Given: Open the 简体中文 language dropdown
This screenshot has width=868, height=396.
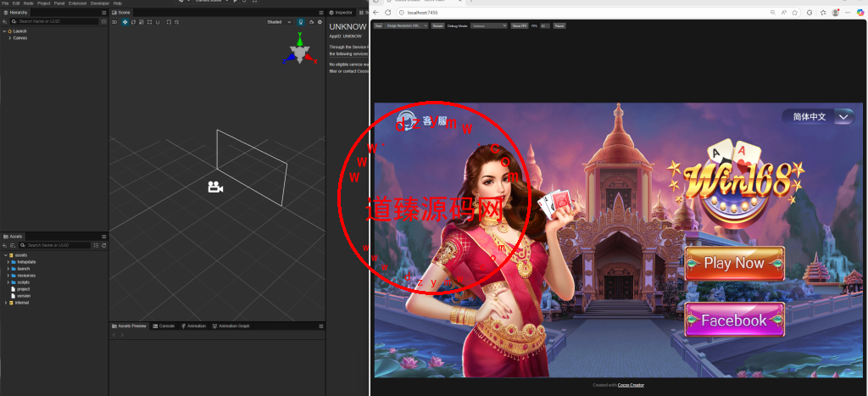Looking at the screenshot, I should [x=819, y=117].
